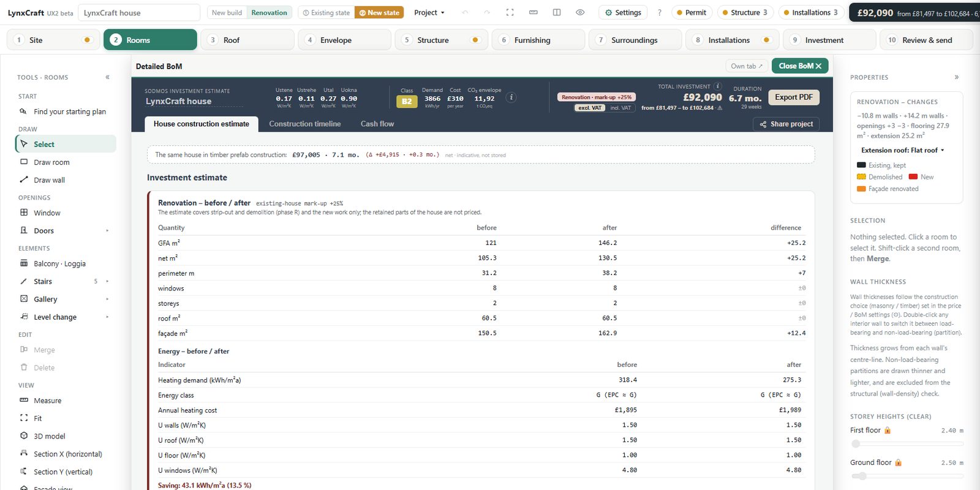The height and width of the screenshot is (490, 980).
Task: Toggle Existing state view
Action: tap(326, 12)
